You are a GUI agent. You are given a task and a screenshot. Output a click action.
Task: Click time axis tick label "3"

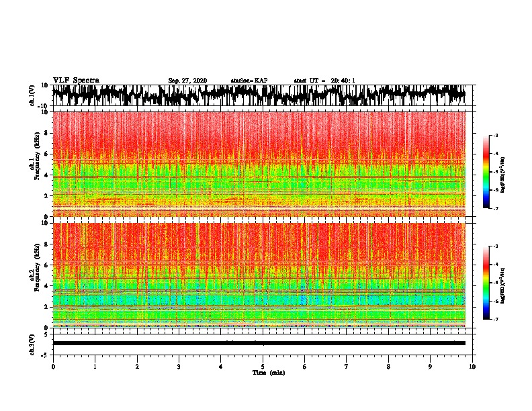click(x=179, y=367)
